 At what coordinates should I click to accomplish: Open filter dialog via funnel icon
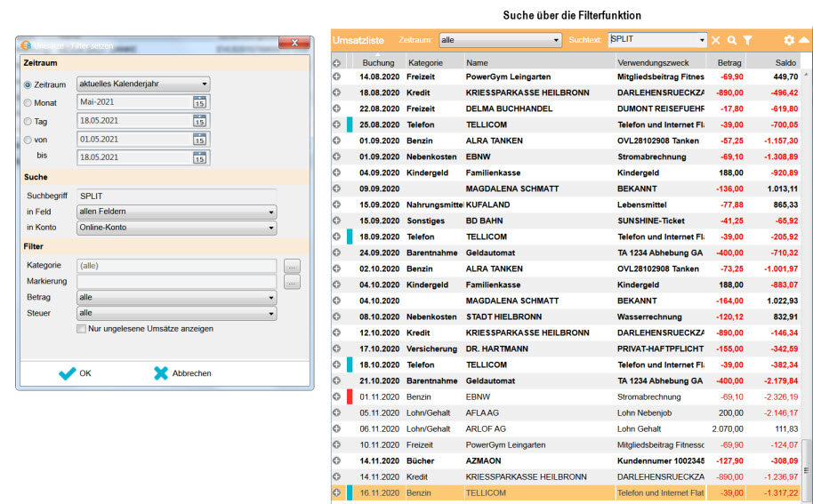[x=747, y=40]
